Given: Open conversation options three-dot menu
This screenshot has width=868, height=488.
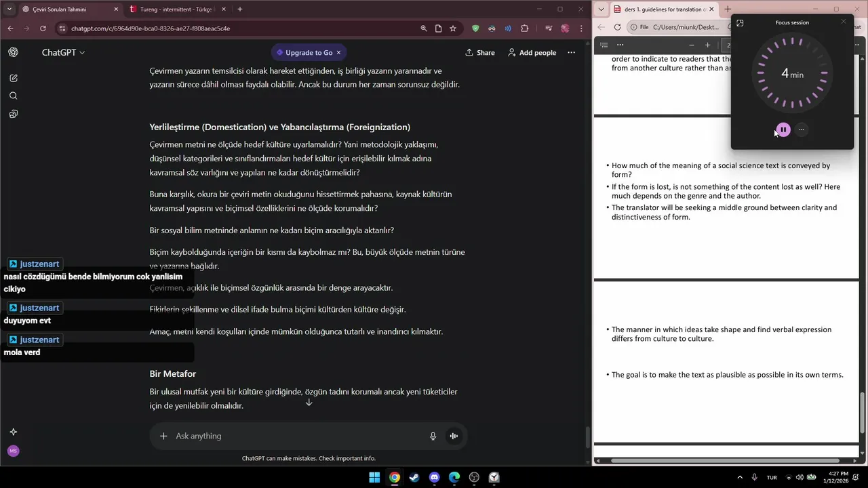Looking at the screenshot, I should coord(571,52).
